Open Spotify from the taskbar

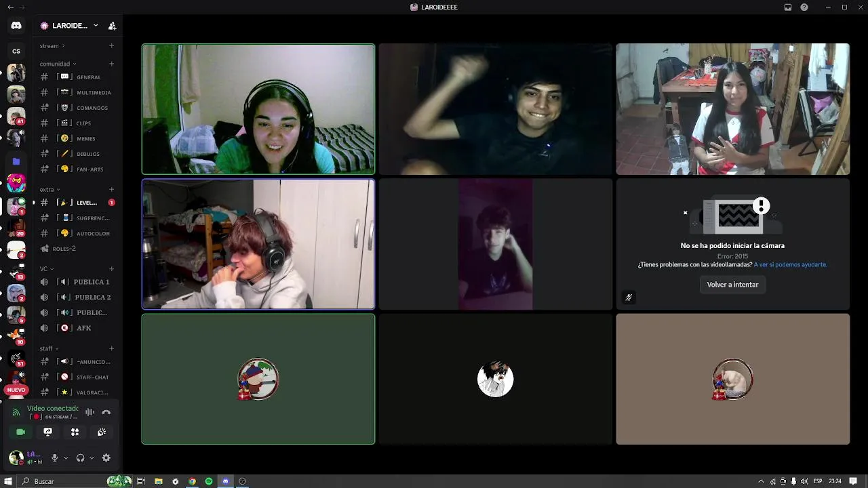(209, 481)
